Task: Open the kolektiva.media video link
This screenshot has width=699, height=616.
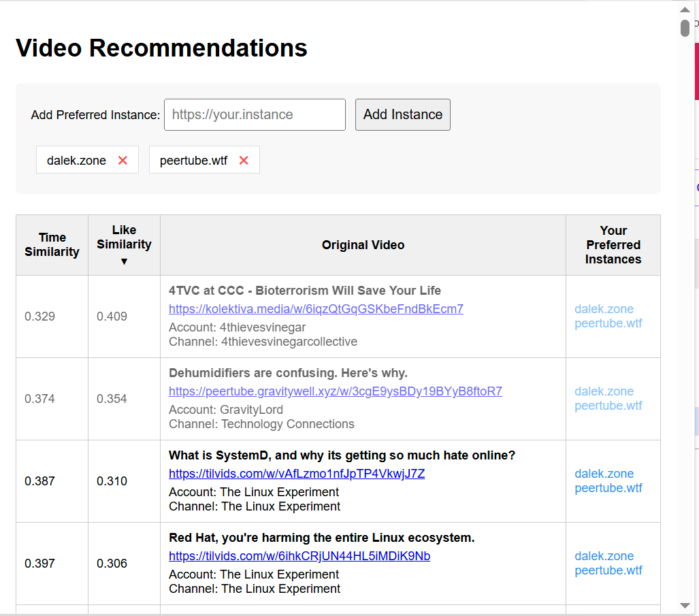Action: point(316,309)
